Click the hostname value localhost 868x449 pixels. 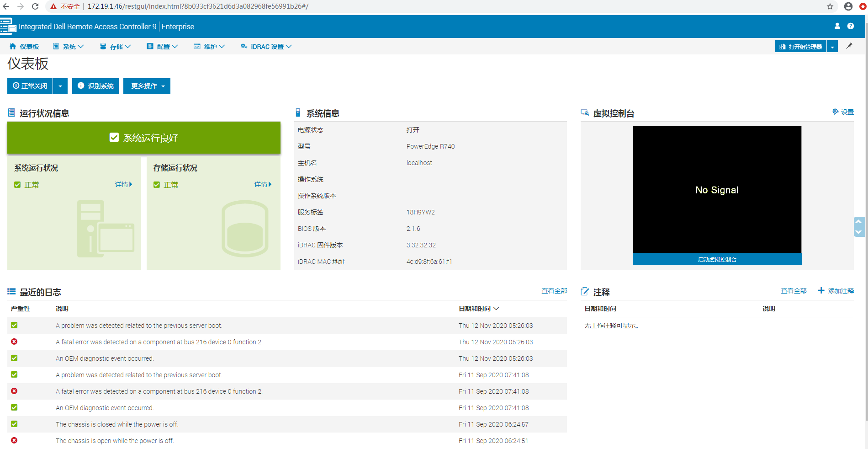tap(419, 163)
